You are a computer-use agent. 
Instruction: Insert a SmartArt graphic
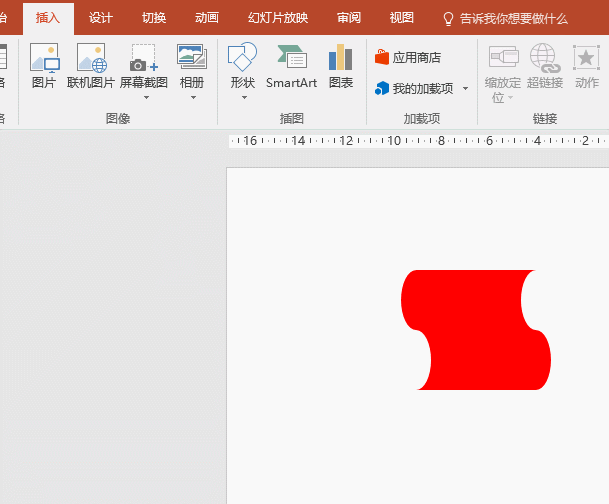pyautogui.click(x=291, y=57)
